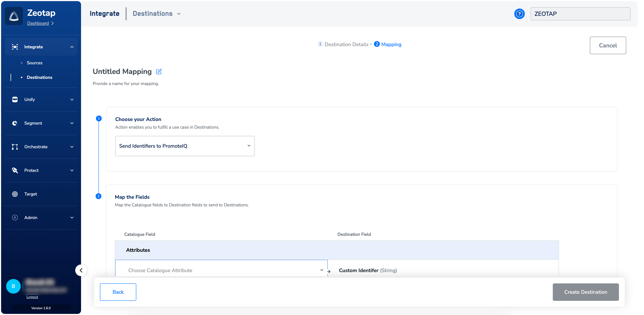This screenshot has height=315, width=644.
Task: Click the Protect sidebar icon
Action: coord(15,171)
